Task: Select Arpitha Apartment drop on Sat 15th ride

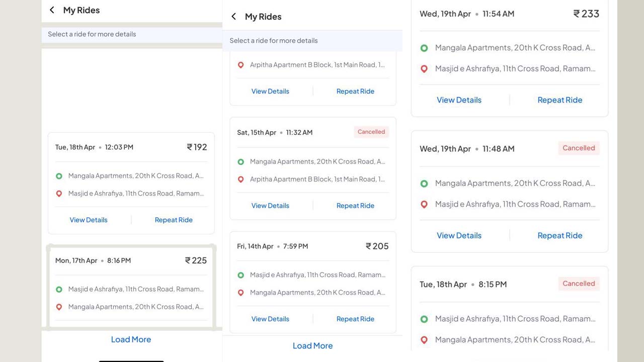Action: point(317,179)
